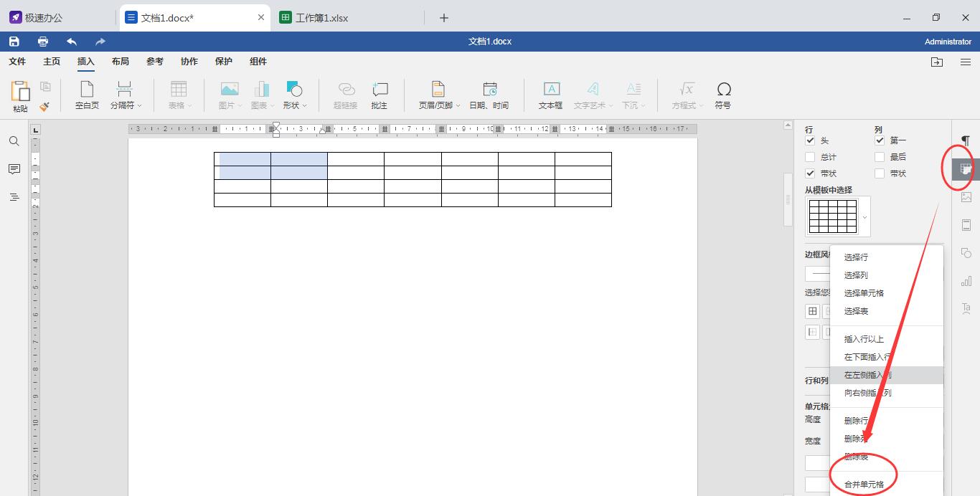Insert a Symbol (符号) with Omega icon
980x496 pixels.
coord(723,95)
